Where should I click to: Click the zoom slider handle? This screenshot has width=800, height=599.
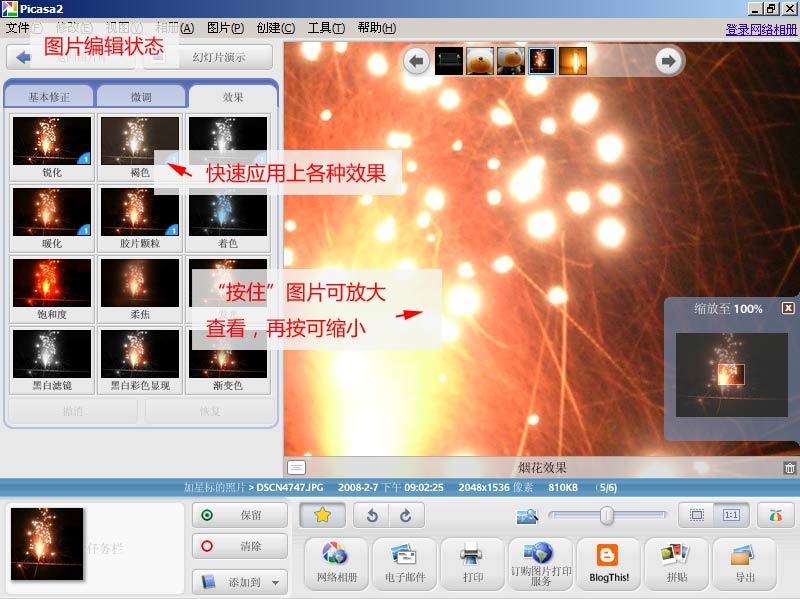click(x=606, y=515)
